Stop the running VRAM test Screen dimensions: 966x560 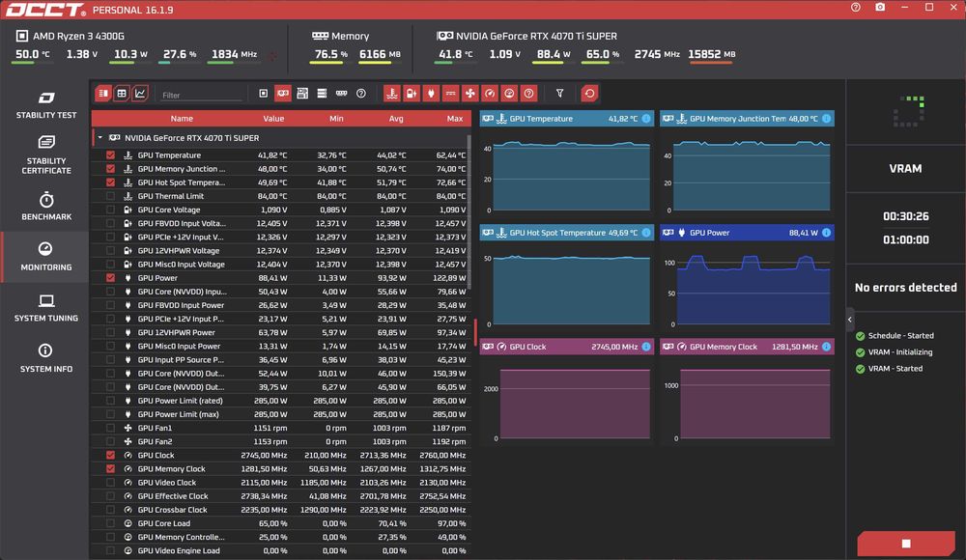906,544
